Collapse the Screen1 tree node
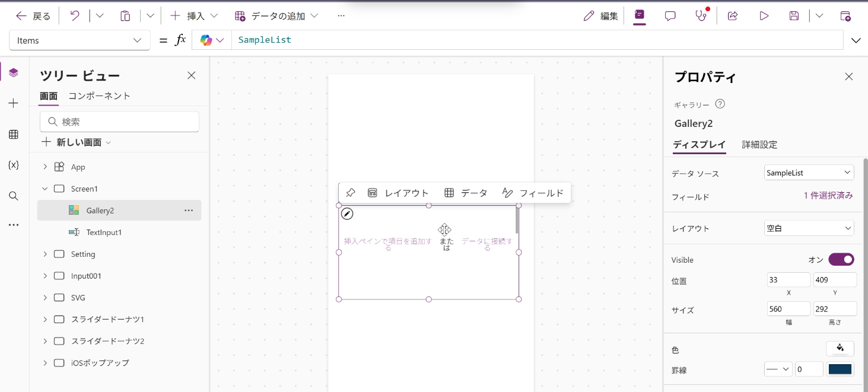The height and width of the screenshot is (392, 868). [45, 189]
